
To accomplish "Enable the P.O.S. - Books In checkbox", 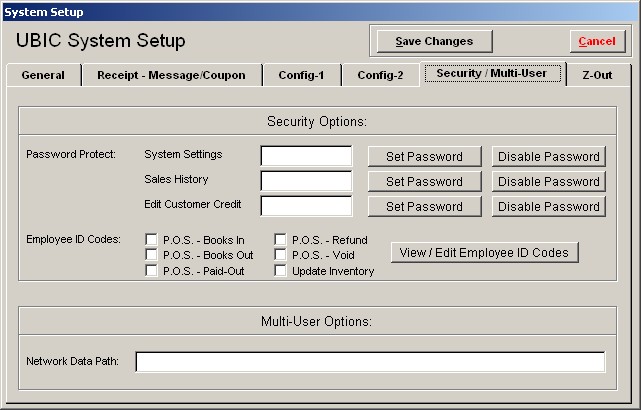I will coord(151,240).
